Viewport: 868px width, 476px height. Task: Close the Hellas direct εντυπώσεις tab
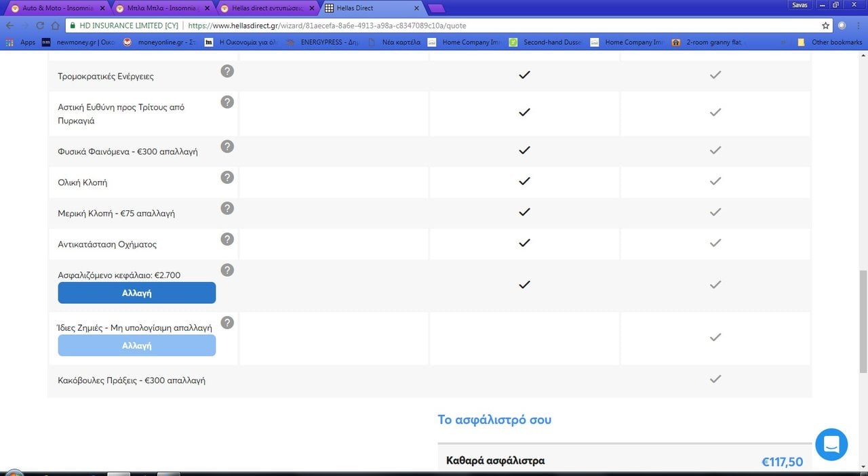[x=312, y=8]
